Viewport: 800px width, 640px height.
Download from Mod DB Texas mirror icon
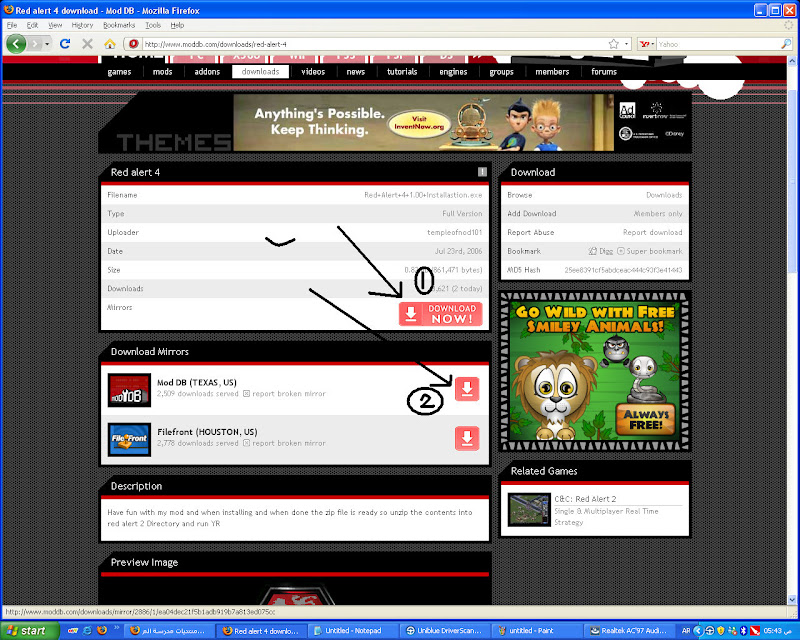tap(467, 389)
